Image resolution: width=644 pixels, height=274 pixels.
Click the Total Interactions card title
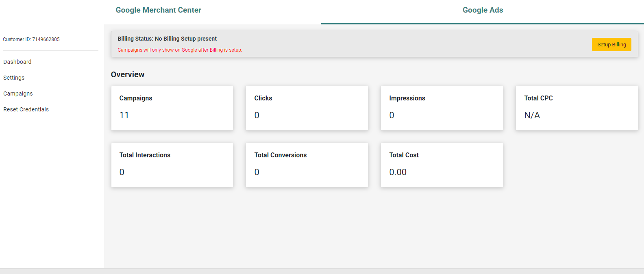coord(145,155)
